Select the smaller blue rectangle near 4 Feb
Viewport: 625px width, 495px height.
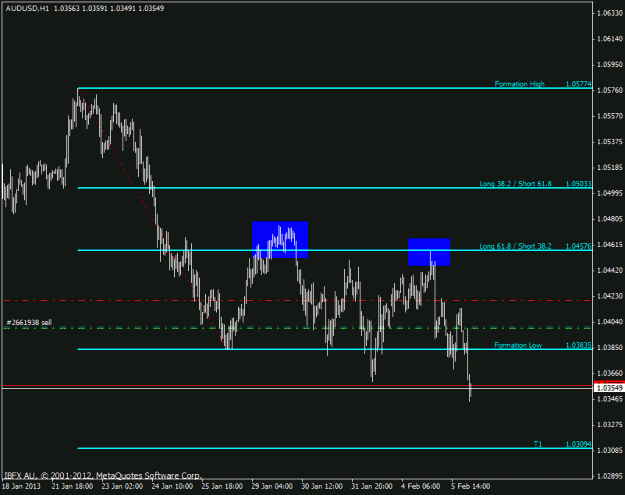[429, 252]
